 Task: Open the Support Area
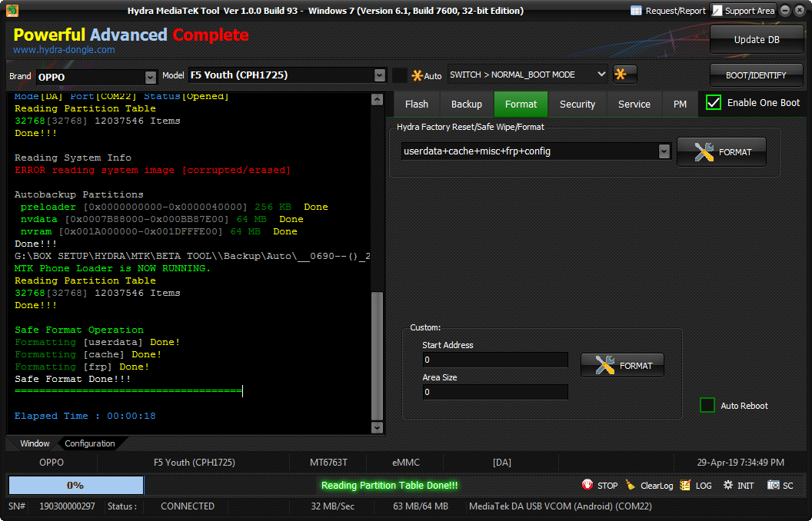pos(743,10)
